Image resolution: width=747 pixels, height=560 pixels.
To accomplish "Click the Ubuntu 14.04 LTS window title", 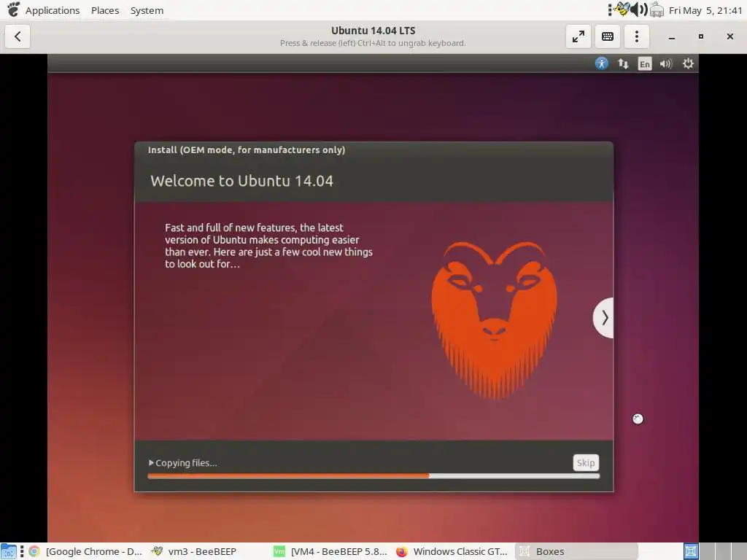I will [x=373, y=31].
